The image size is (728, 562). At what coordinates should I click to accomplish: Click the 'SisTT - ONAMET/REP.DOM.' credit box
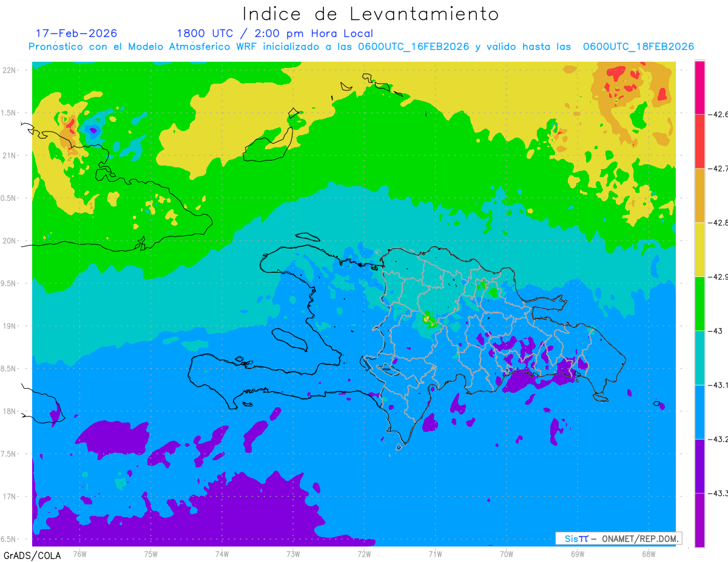point(618,538)
